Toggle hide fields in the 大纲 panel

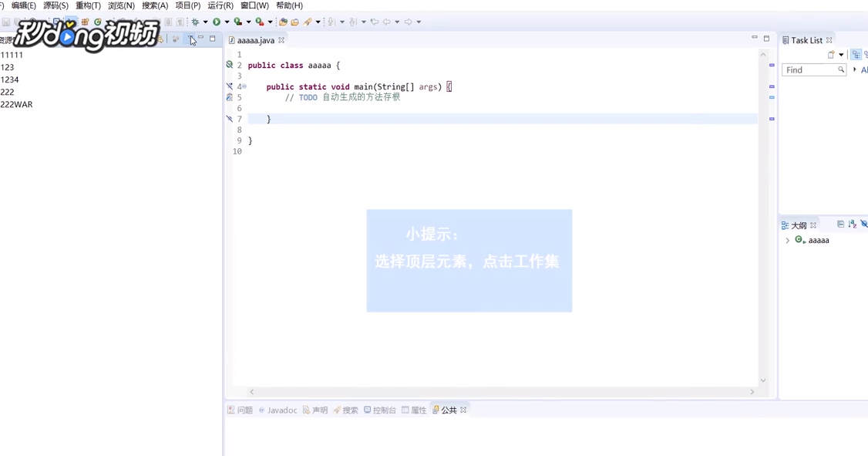864,224
